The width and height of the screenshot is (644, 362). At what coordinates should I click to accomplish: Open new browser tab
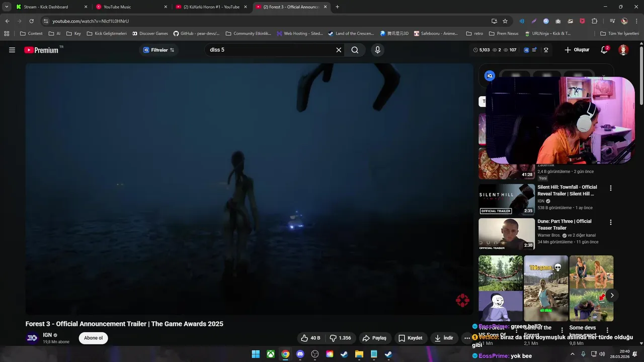coord(337,7)
